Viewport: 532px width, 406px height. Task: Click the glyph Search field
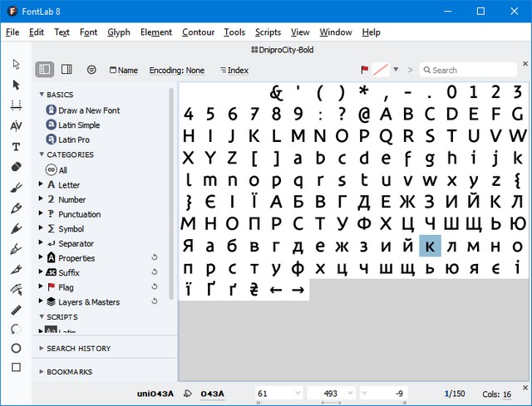pos(470,71)
